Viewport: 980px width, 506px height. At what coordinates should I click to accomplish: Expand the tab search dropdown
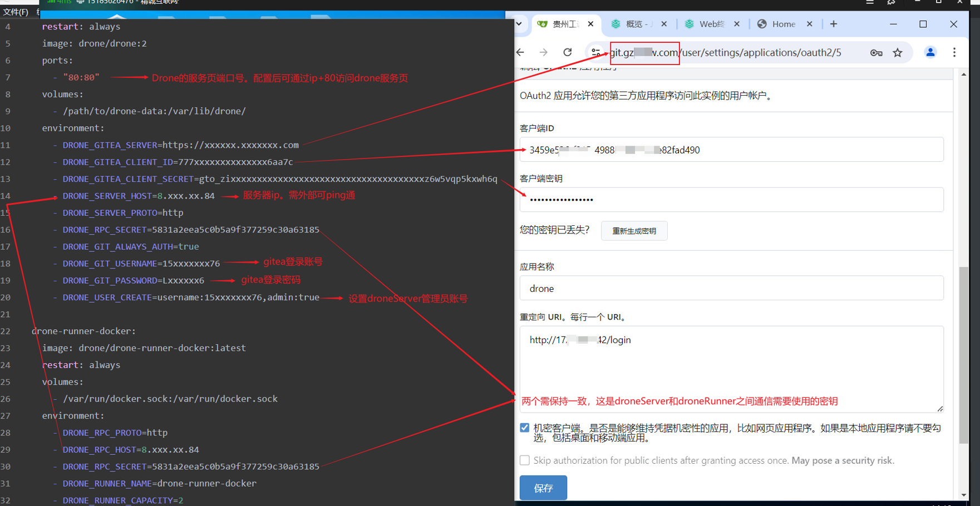tap(519, 24)
